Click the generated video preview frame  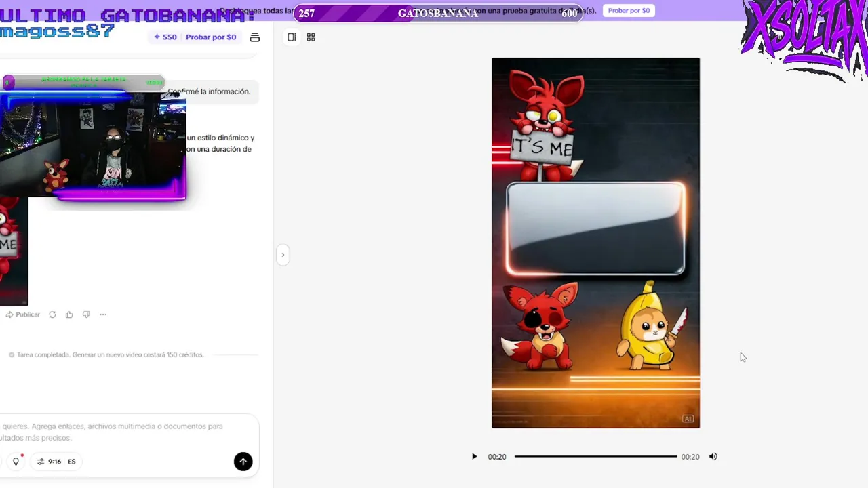pos(595,243)
